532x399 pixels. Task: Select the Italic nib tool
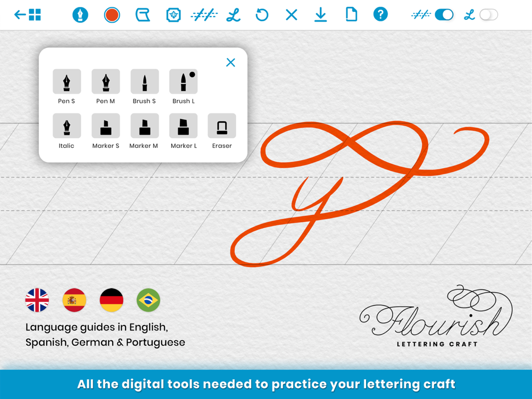pyautogui.click(x=66, y=126)
